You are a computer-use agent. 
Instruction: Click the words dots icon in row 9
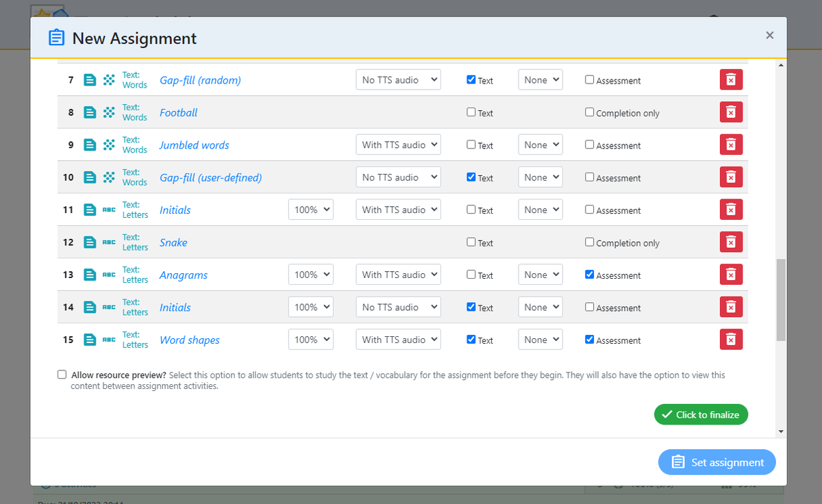point(108,145)
